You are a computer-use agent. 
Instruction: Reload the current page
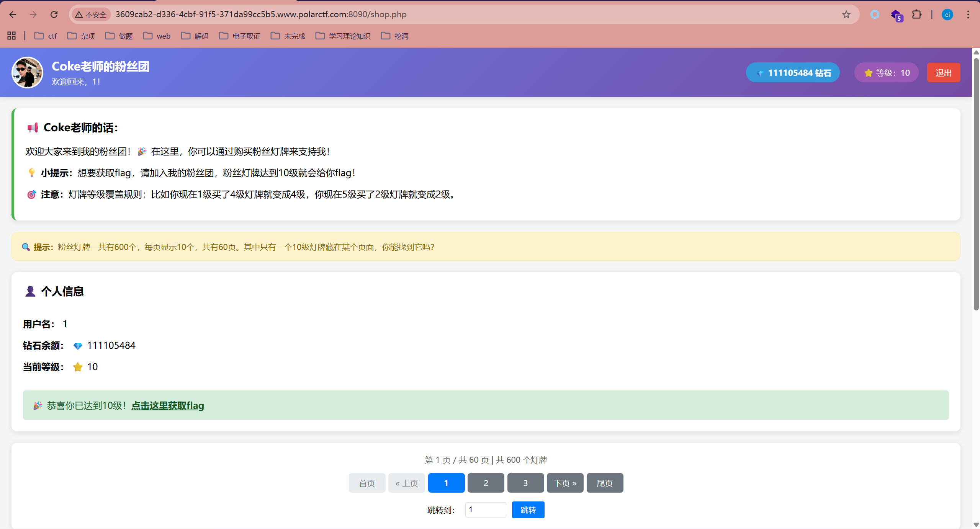[54, 15]
